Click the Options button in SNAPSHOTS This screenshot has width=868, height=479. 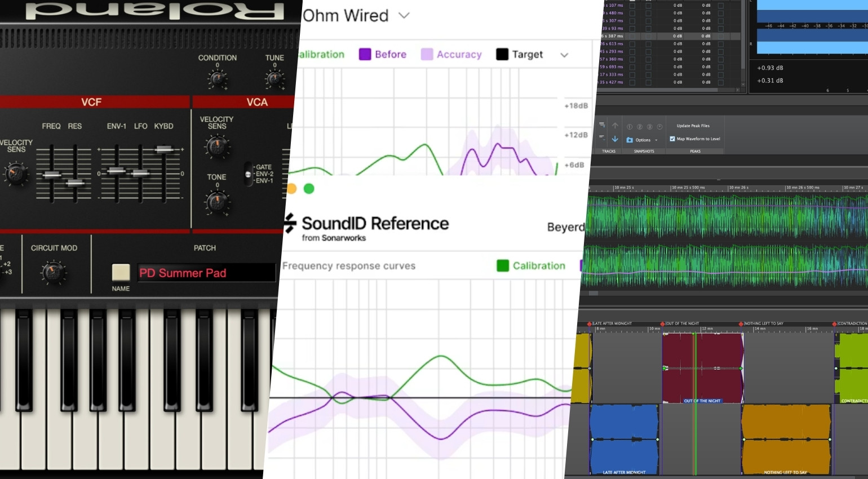tap(643, 140)
